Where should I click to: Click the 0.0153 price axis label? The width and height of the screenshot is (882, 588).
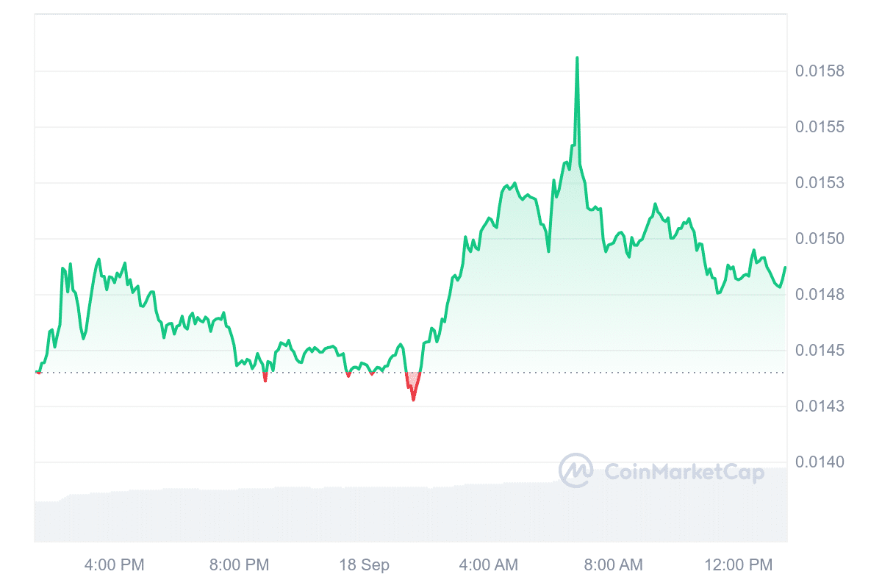click(x=820, y=183)
